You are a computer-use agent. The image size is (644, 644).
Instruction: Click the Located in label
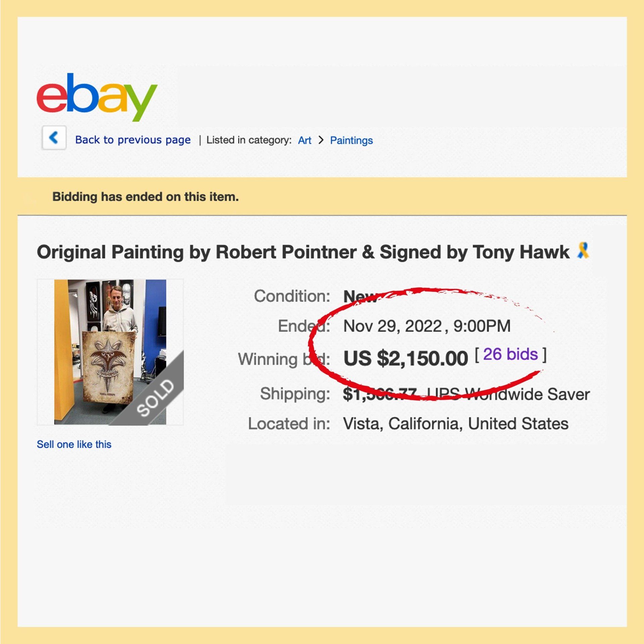(x=289, y=424)
